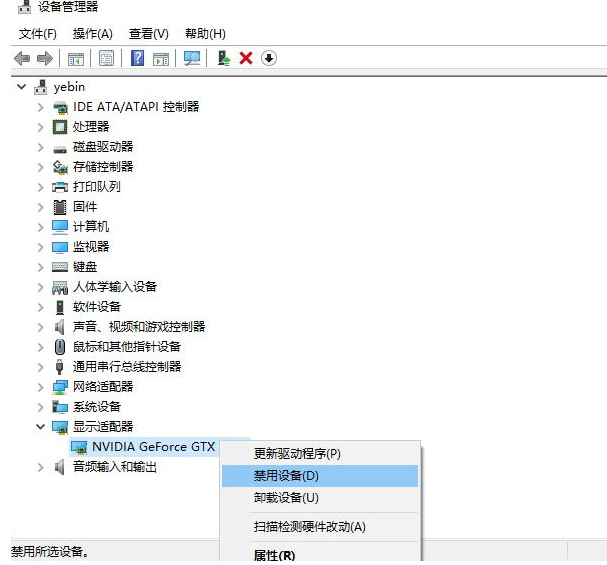The width and height of the screenshot is (607, 565).
Task: Click the blue Help question mark icon
Action: (137, 58)
